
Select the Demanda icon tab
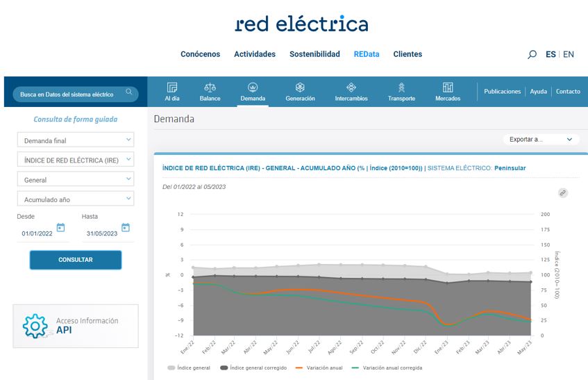point(253,88)
